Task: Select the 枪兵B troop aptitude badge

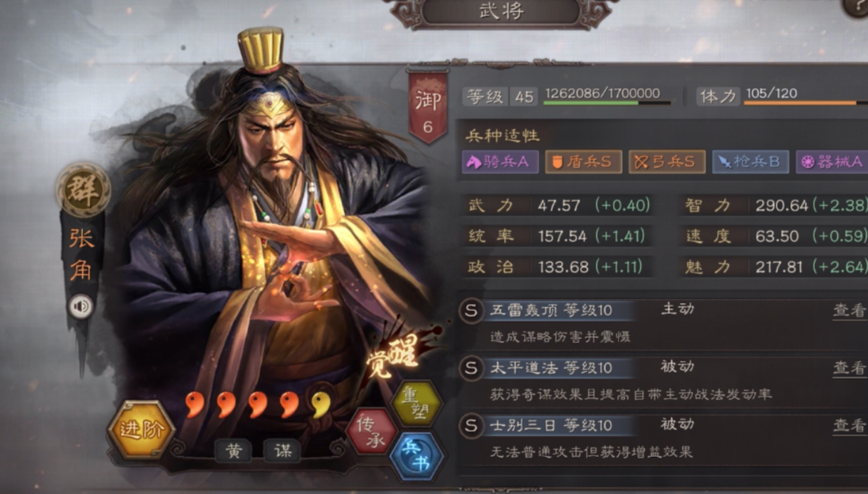Action: tap(750, 162)
